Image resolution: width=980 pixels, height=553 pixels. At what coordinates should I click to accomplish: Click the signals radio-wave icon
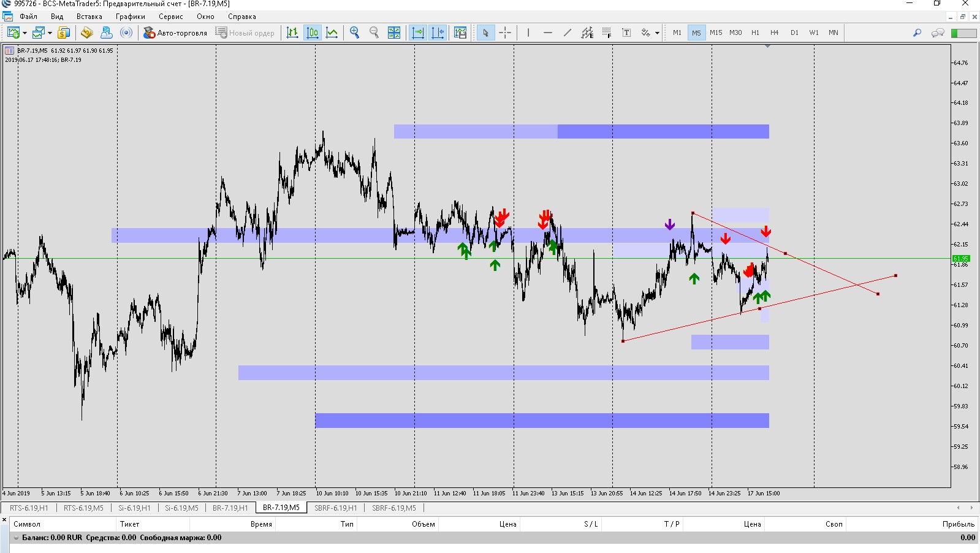pyautogui.click(x=126, y=32)
